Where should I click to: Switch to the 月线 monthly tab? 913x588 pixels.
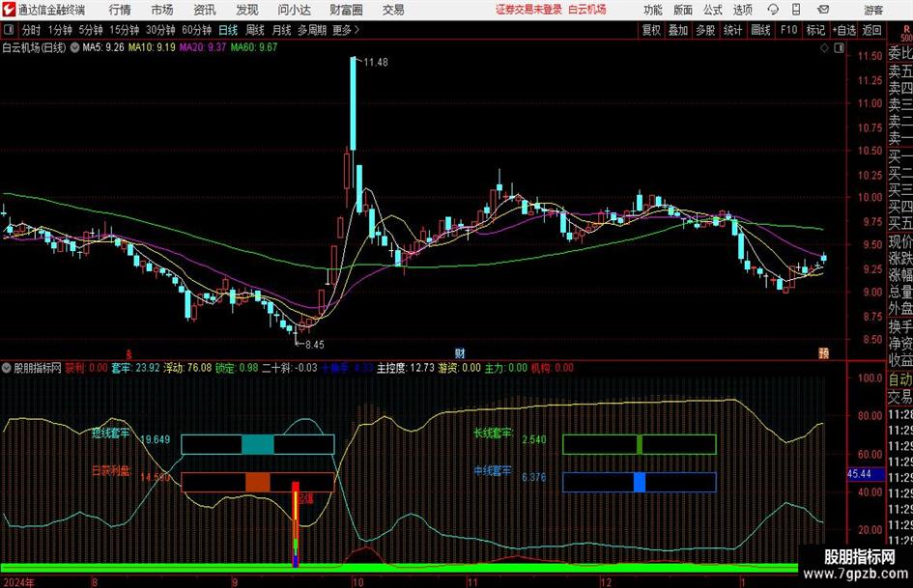[282, 30]
